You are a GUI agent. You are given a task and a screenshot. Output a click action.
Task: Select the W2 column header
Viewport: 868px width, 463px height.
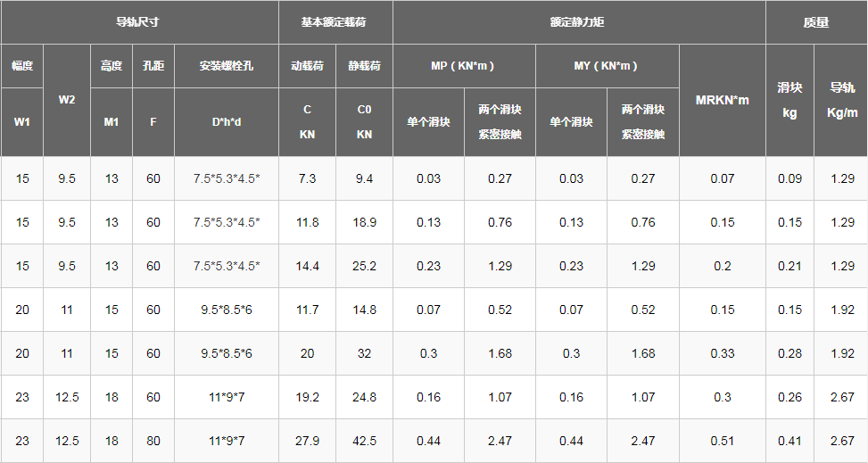(x=67, y=100)
